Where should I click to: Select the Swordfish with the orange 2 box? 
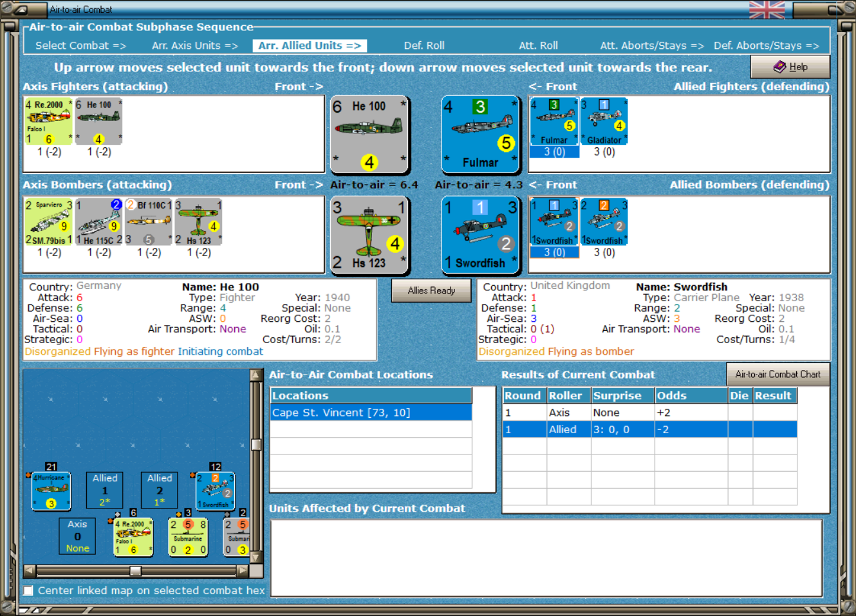coord(604,222)
